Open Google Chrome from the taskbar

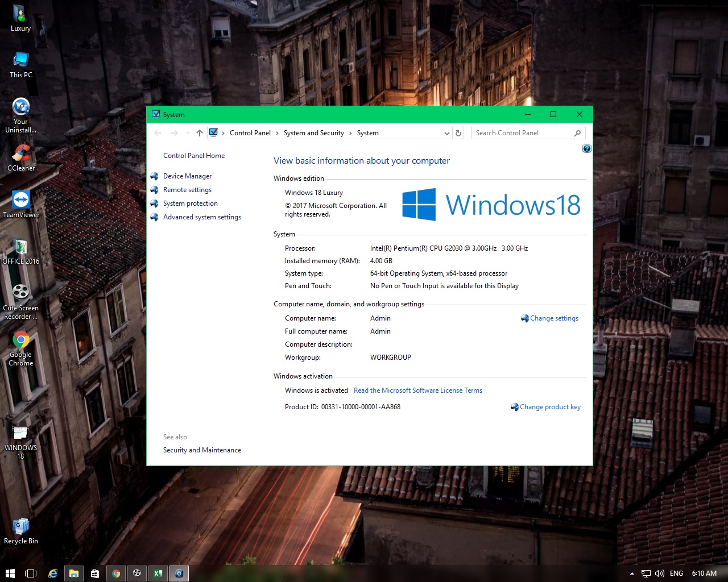tap(116, 573)
